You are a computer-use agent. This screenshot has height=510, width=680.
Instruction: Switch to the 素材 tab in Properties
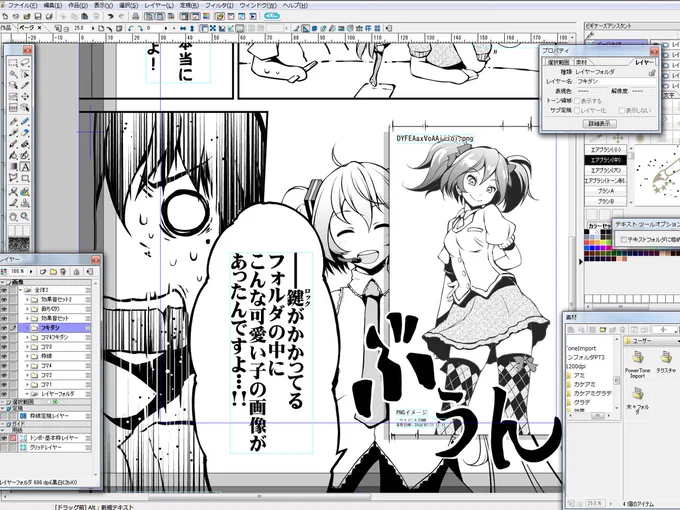pyautogui.click(x=581, y=62)
